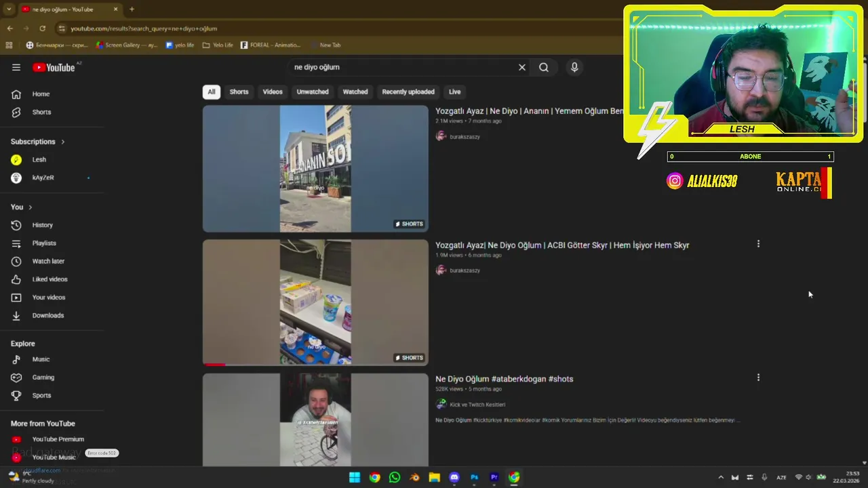Open WhatsApp from the taskbar
The height and width of the screenshot is (488, 868).
(x=395, y=477)
